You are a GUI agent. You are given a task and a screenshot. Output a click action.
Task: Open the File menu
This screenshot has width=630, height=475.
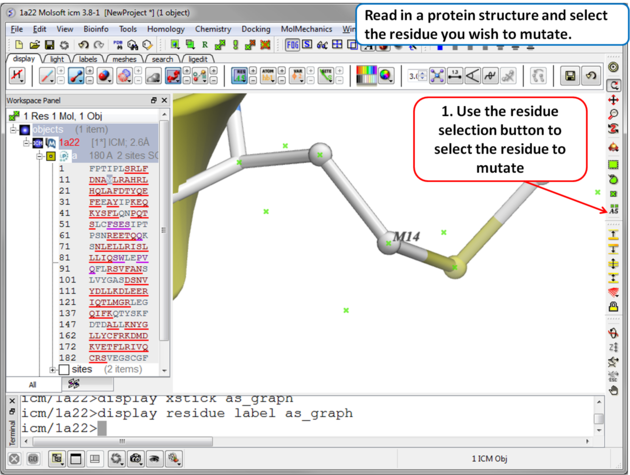coord(16,29)
